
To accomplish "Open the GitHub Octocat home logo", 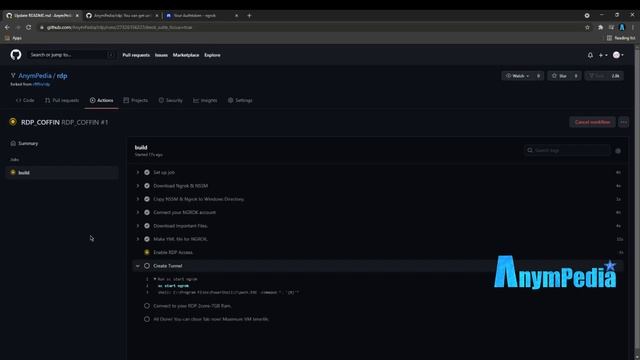I will point(16,55).
